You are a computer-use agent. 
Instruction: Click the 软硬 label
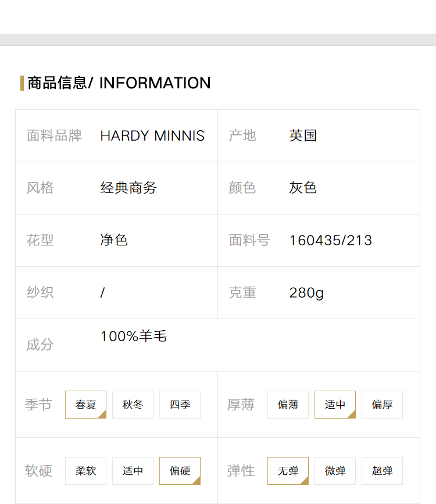[38, 470]
